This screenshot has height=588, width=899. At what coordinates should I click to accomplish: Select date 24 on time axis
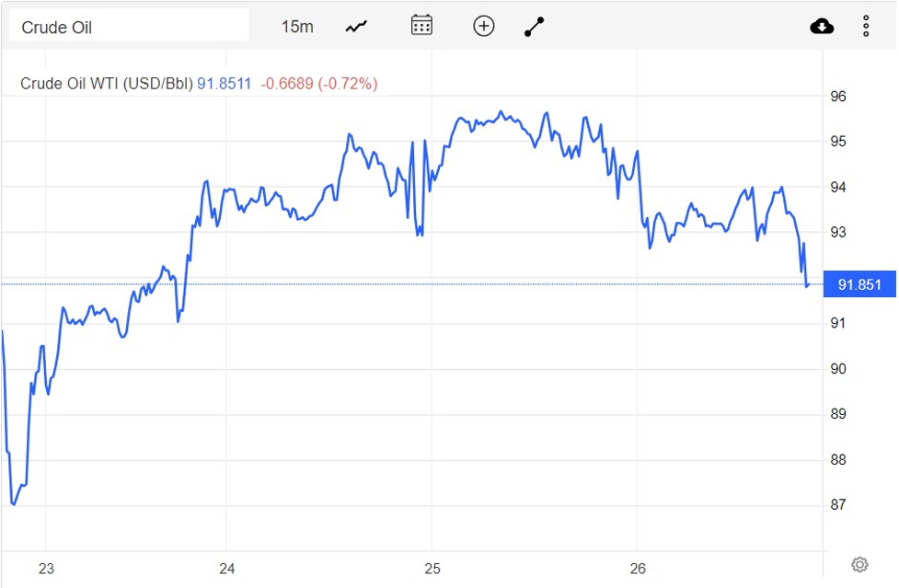point(227,569)
